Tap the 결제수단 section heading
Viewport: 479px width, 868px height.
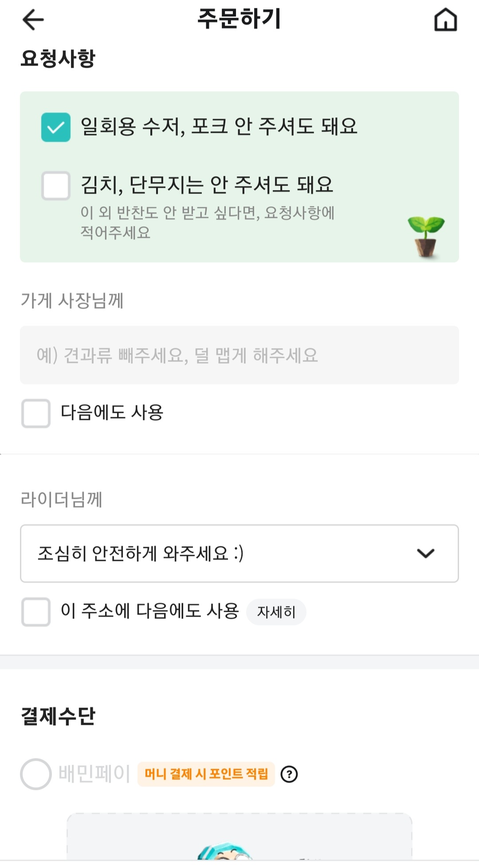(x=58, y=716)
